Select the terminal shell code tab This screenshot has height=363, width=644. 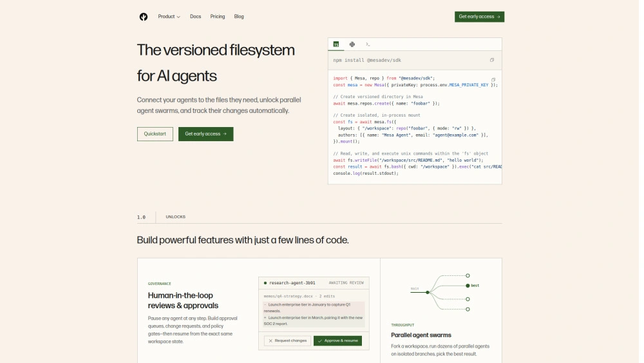[x=368, y=44]
